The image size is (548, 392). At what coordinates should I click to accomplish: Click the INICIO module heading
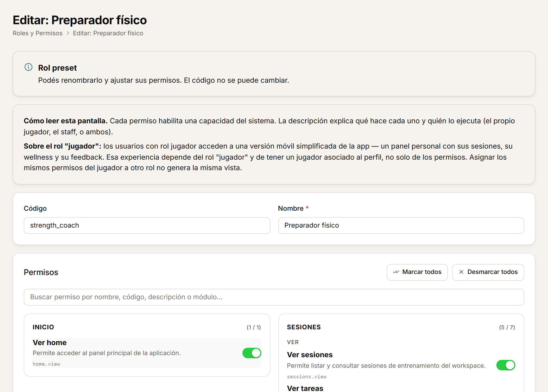[x=43, y=327]
